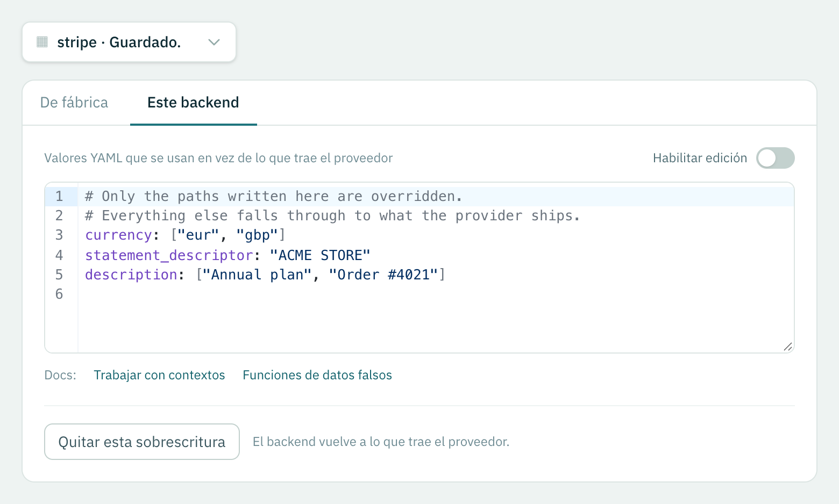
Task: Click the 'Docs:' label
Action: 60,375
